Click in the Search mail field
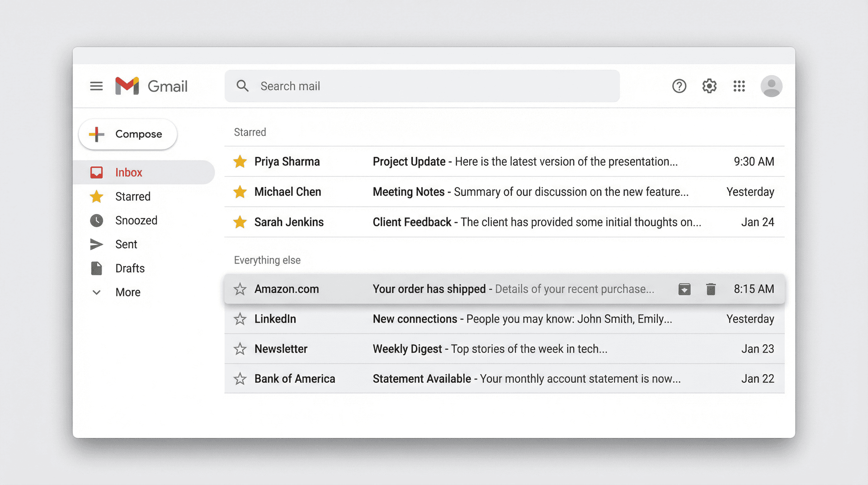Image resolution: width=868 pixels, height=485 pixels. tap(407, 86)
